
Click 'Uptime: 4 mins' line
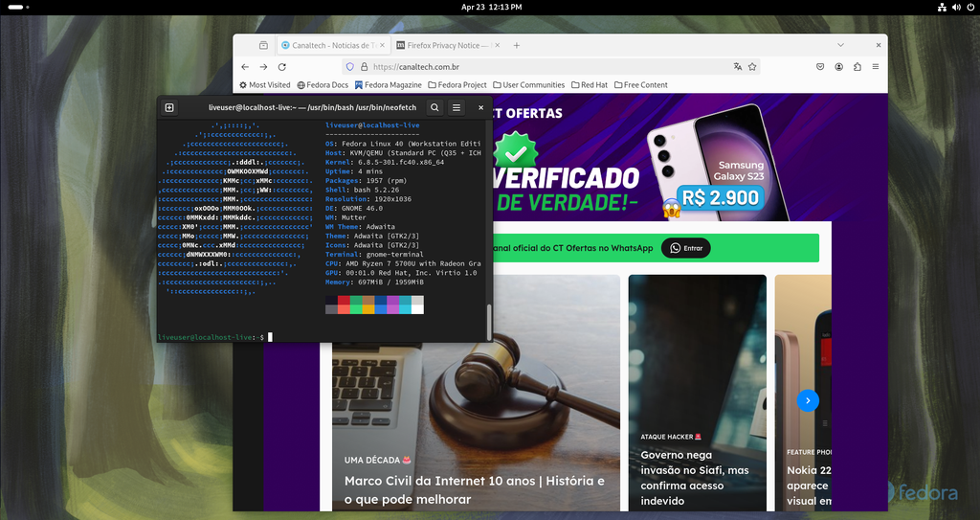(354, 171)
